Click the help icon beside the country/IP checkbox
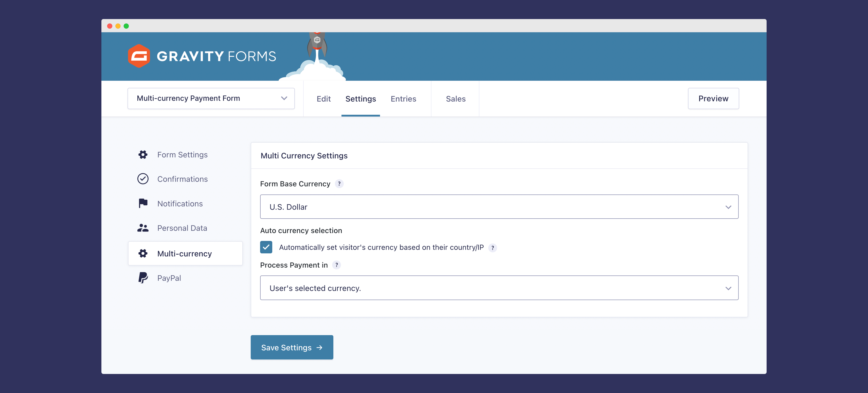The width and height of the screenshot is (868, 393). (493, 248)
